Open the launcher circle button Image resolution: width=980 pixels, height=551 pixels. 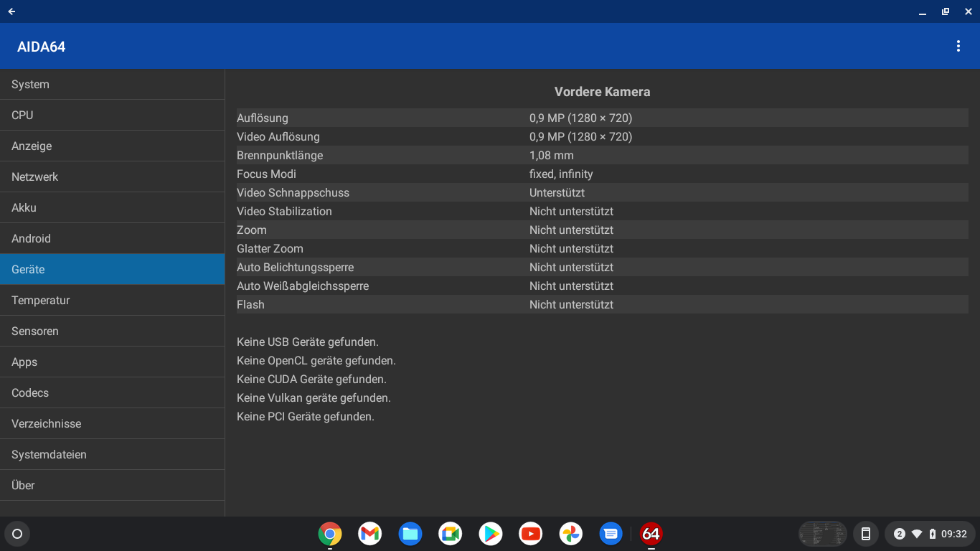[x=17, y=534]
